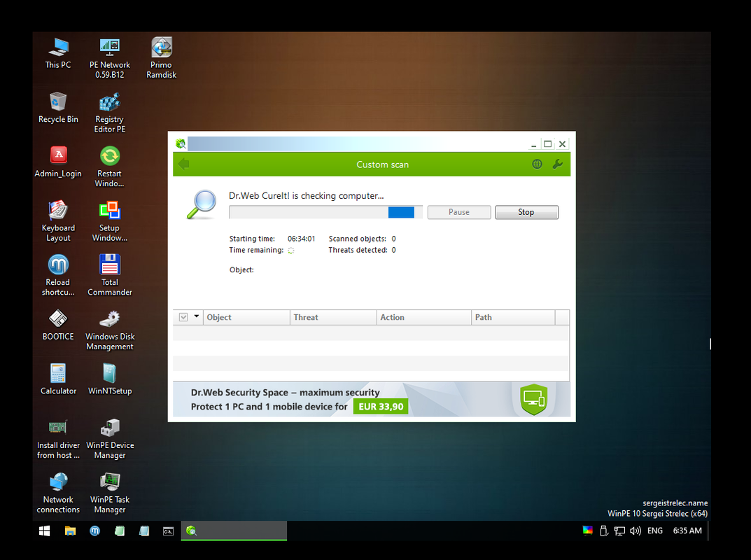Launch Setup Windows shortcut
The image size is (751, 560).
(x=110, y=221)
